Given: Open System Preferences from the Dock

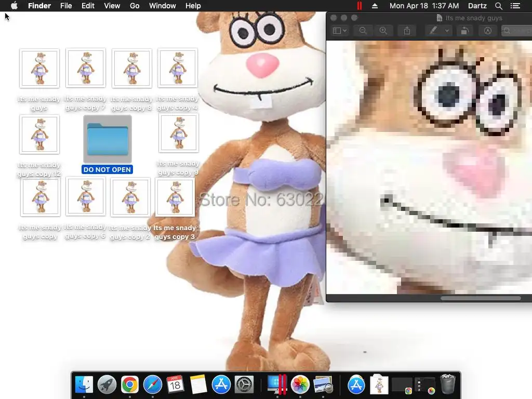Looking at the screenshot, I should pyautogui.click(x=244, y=385).
